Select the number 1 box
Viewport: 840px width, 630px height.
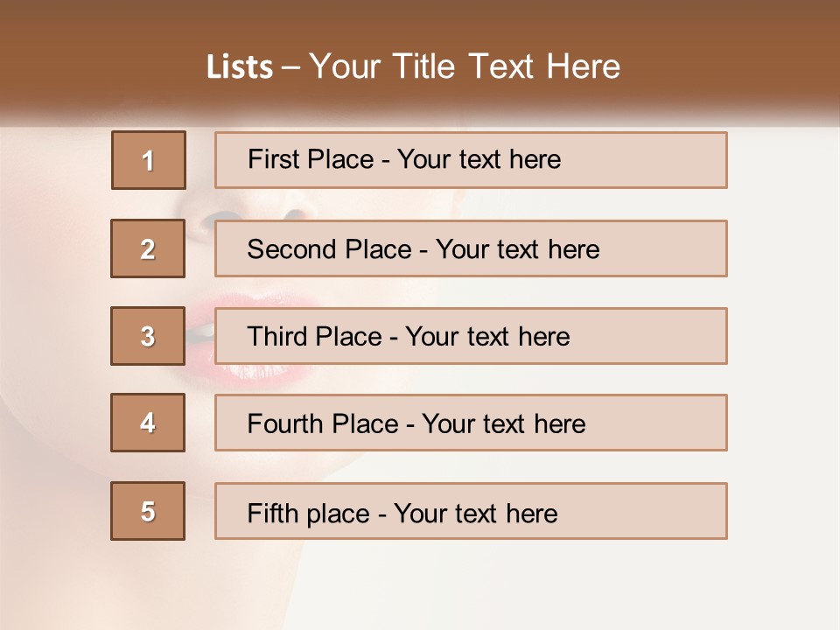coord(149,160)
